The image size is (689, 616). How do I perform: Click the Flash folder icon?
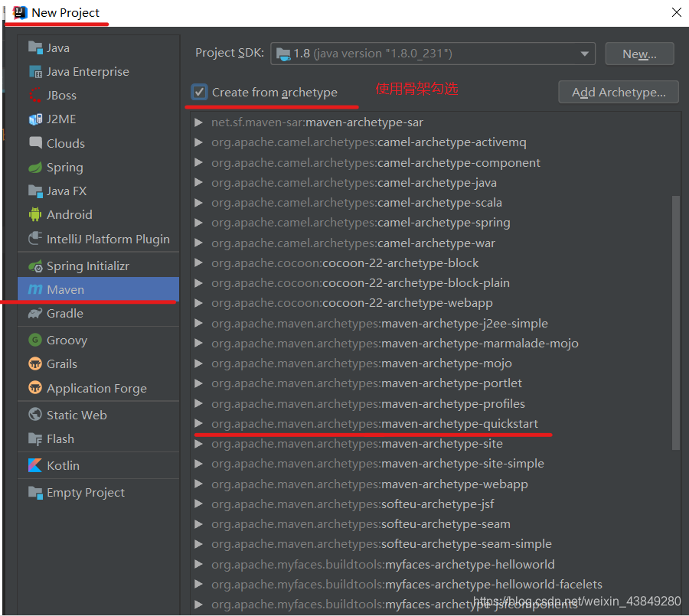(x=35, y=438)
